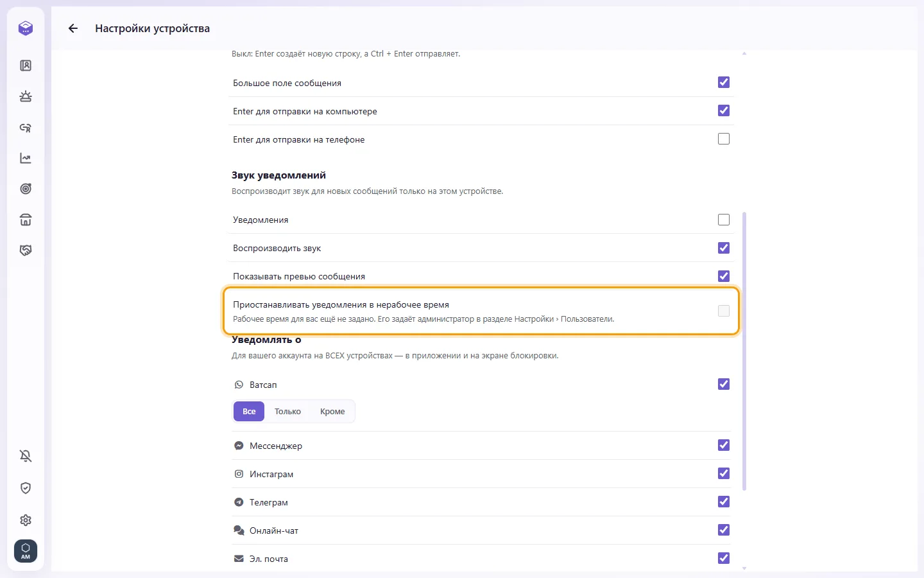
Task: Open the shield security icon
Action: point(26,488)
